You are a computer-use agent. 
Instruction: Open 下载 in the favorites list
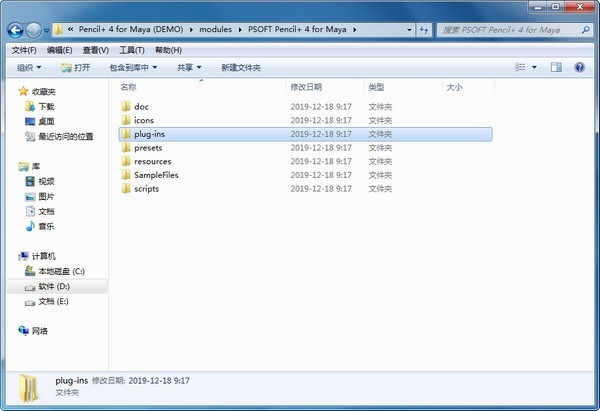[46, 107]
